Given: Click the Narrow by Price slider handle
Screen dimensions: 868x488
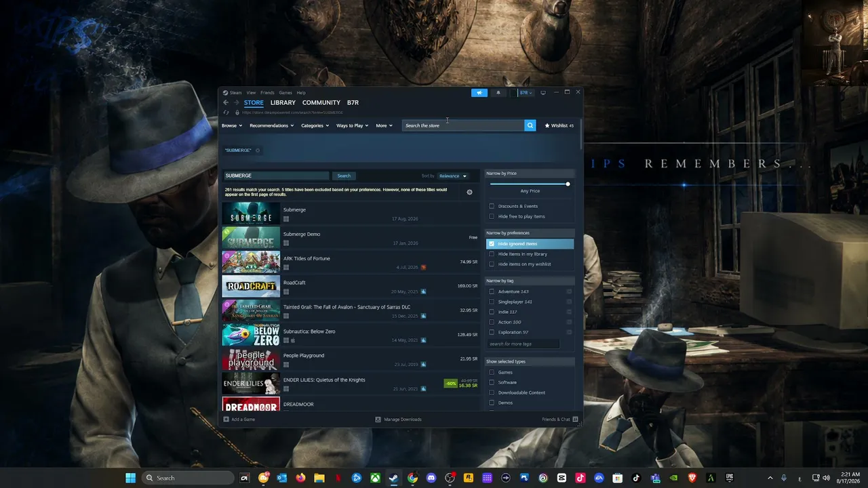Looking at the screenshot, I should click(568, 184).
